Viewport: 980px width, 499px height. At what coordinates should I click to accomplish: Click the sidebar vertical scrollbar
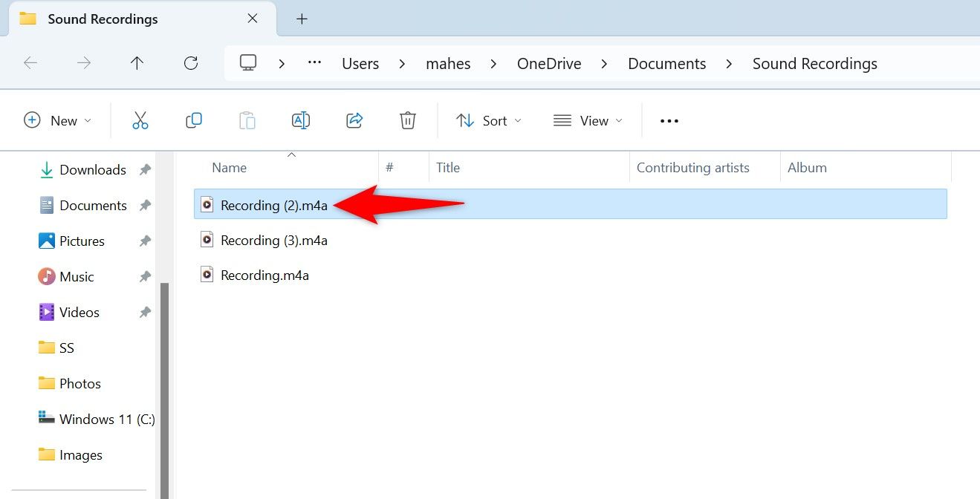165,391
